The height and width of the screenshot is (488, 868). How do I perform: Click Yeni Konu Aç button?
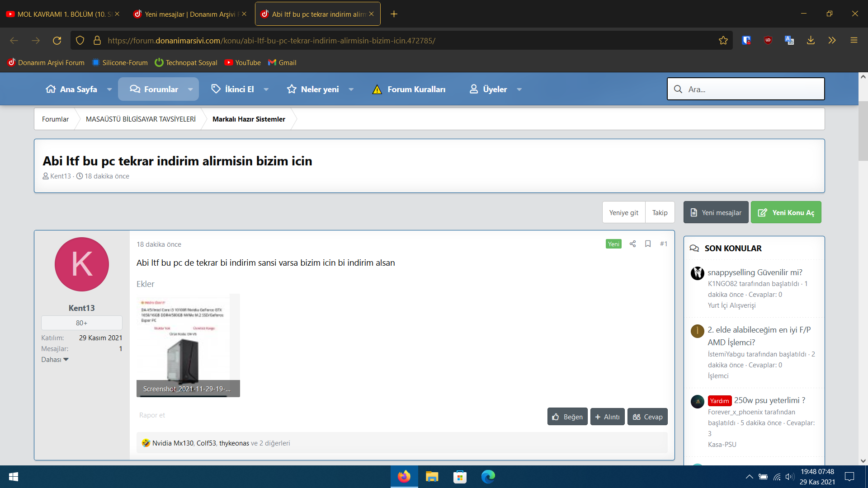tap(786, 212)
